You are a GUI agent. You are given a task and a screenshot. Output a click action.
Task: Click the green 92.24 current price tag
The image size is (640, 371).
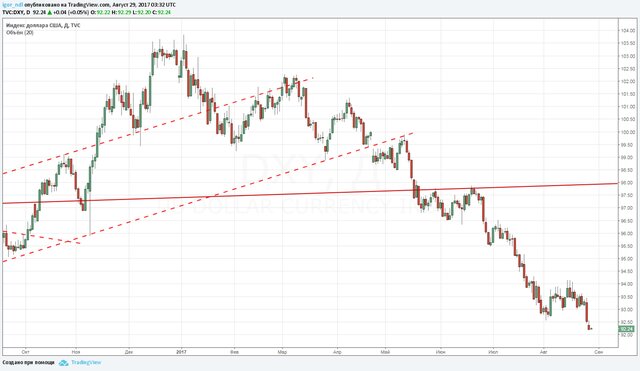[x=627, y=329]
